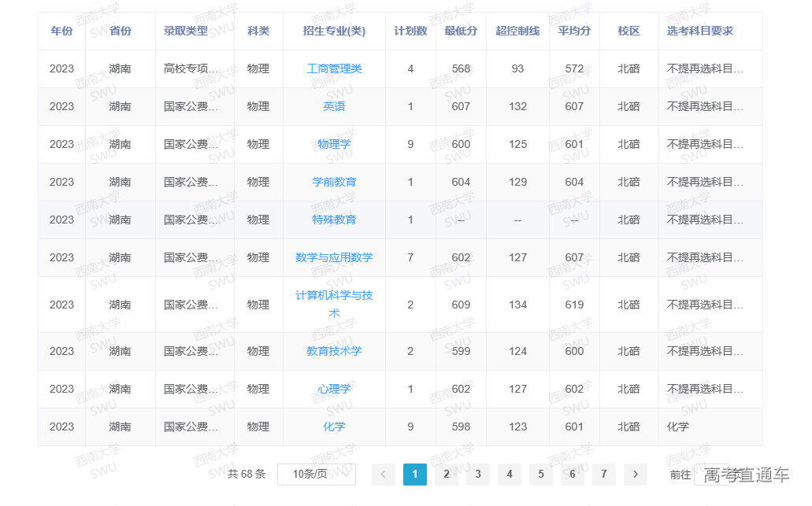812x506 pixels.
Task: Open the 心理学 major link
Action: tap(334, 389)
